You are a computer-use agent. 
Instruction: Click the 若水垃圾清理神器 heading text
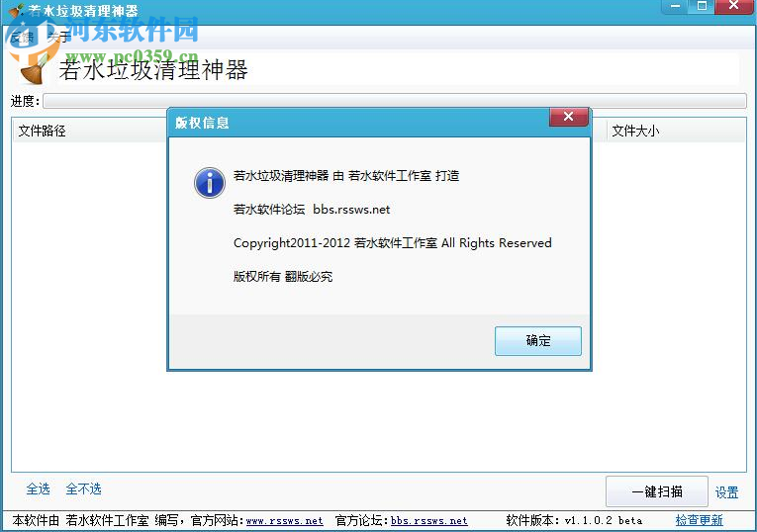153,70
